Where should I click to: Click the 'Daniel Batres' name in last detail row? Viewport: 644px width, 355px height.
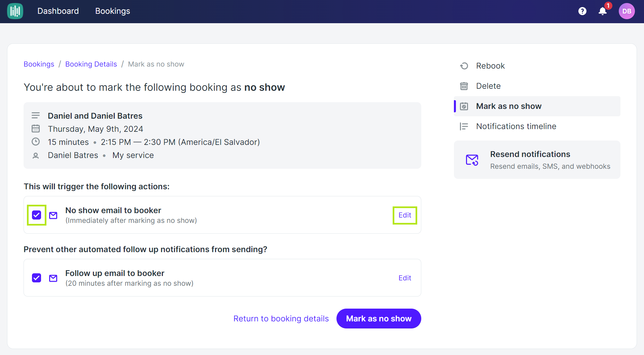tap(73, 155)
